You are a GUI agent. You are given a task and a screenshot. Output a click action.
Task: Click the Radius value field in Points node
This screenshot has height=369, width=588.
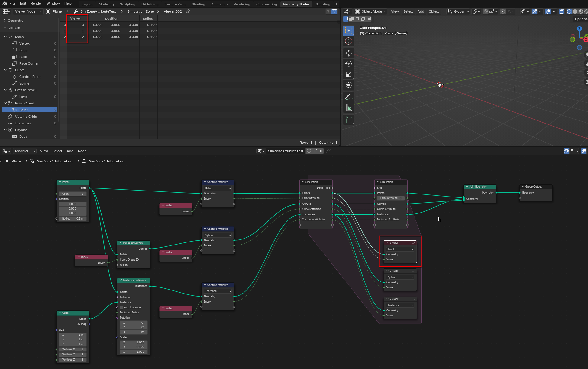pos(73,219)
